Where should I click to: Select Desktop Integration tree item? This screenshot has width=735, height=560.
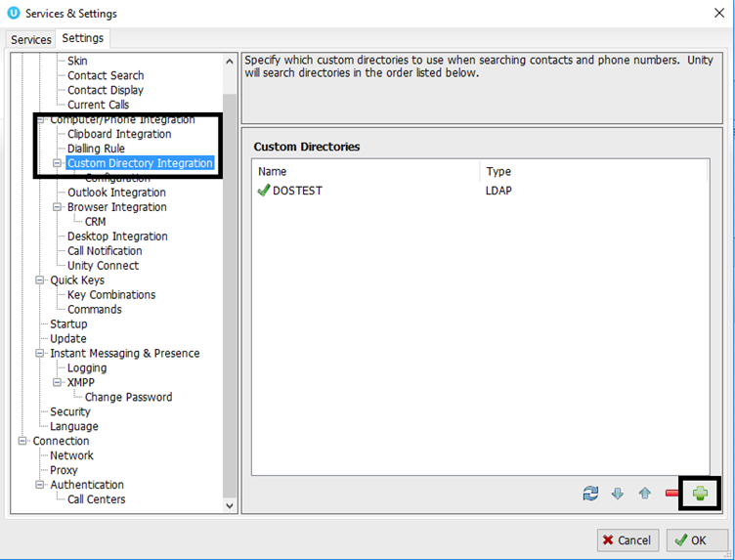(x=117, y=237)
